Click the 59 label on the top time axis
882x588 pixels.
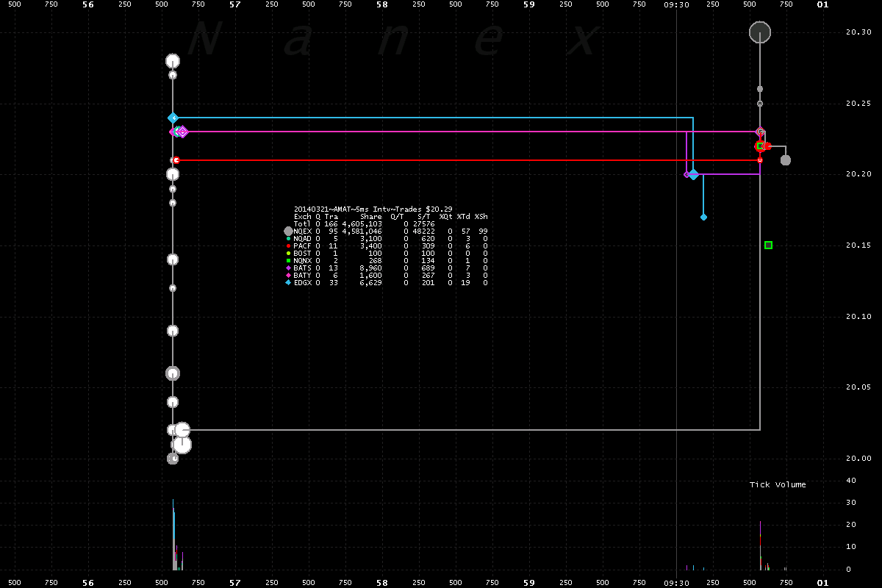528,4
